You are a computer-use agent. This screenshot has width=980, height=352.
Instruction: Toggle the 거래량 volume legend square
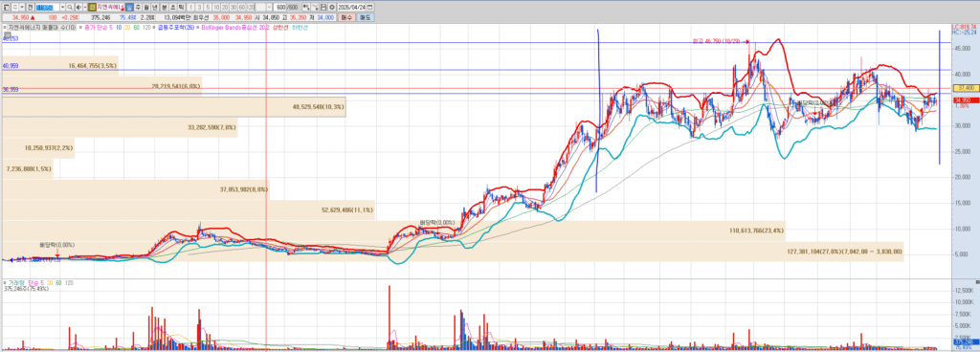(x=5, y=282)
